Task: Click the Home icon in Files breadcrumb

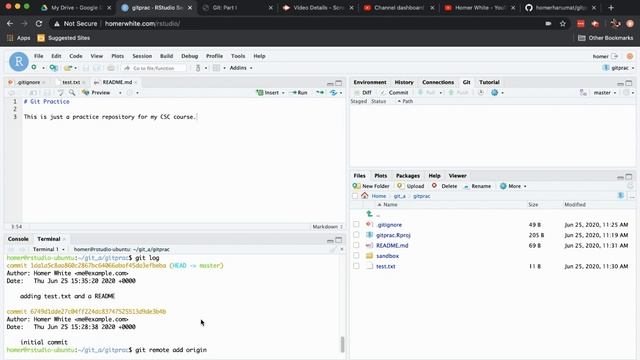Action: coord(364,196)
